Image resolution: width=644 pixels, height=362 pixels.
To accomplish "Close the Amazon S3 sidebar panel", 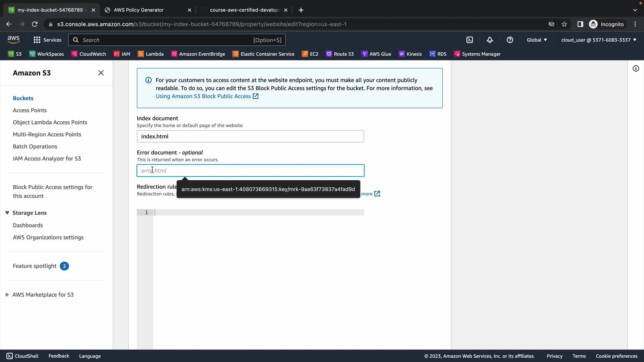I will click(101, 73).
